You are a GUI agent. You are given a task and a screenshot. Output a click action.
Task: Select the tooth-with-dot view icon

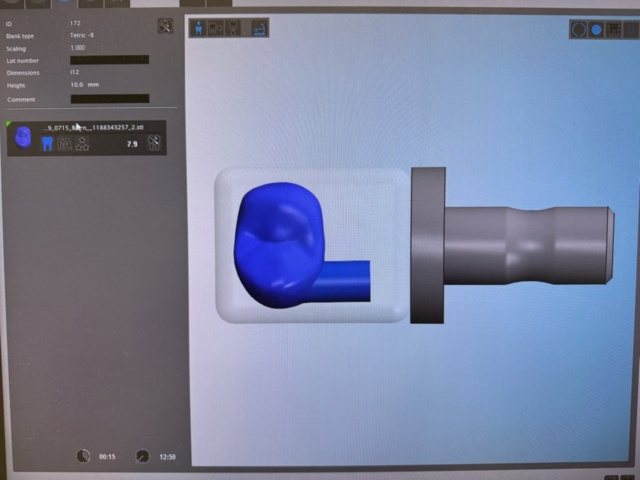coord(215,28)
